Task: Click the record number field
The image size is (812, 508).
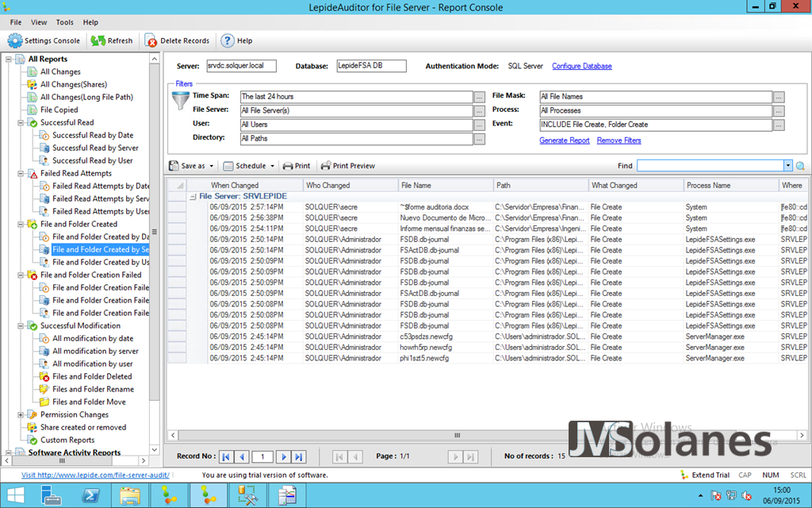Action: [x=262, y=456]
